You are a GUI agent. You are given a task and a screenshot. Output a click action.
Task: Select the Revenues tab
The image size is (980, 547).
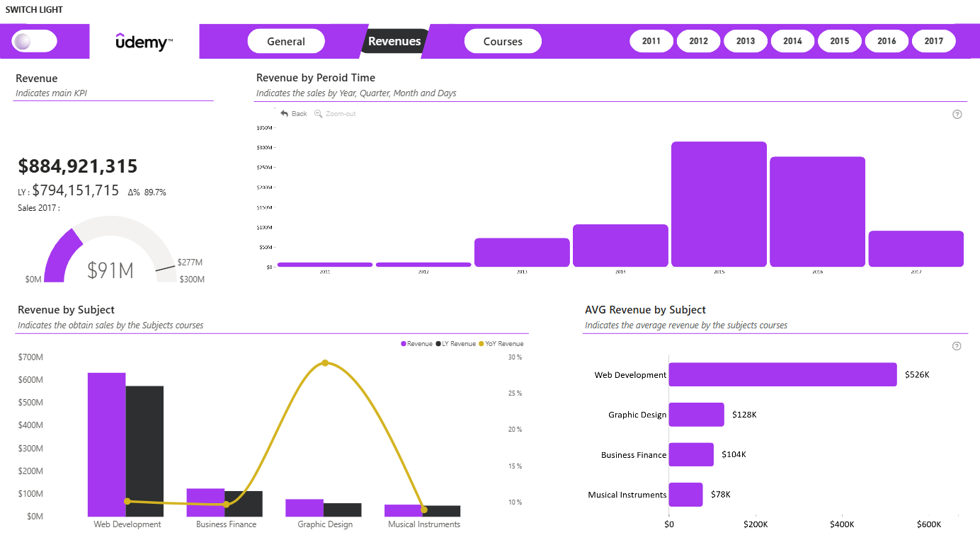point(395,41)
